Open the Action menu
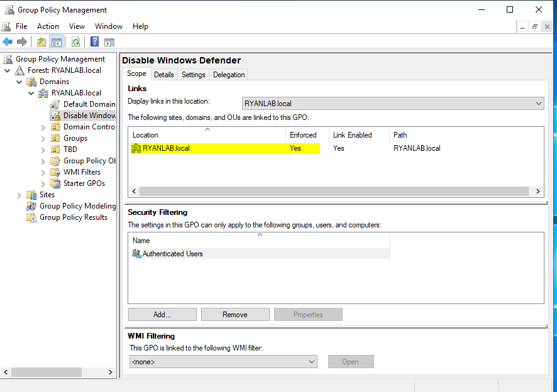The image size is (557, 392). pyautogui.click(x=48, y=26)
